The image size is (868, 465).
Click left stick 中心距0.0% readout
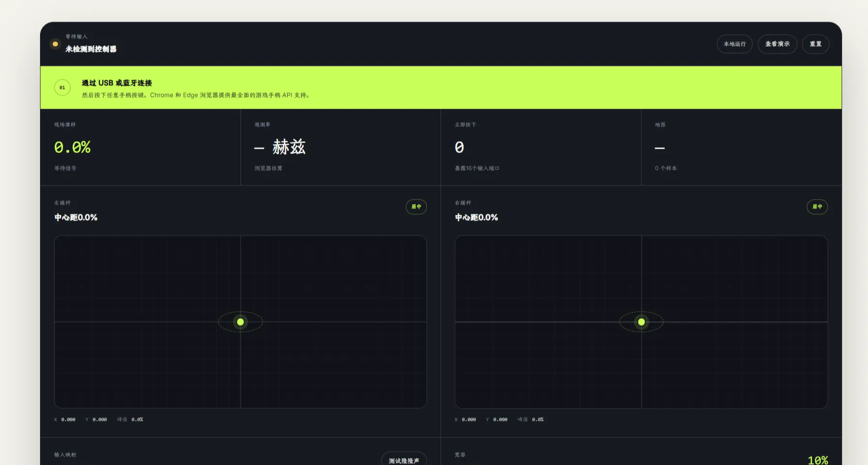[76, 218]
